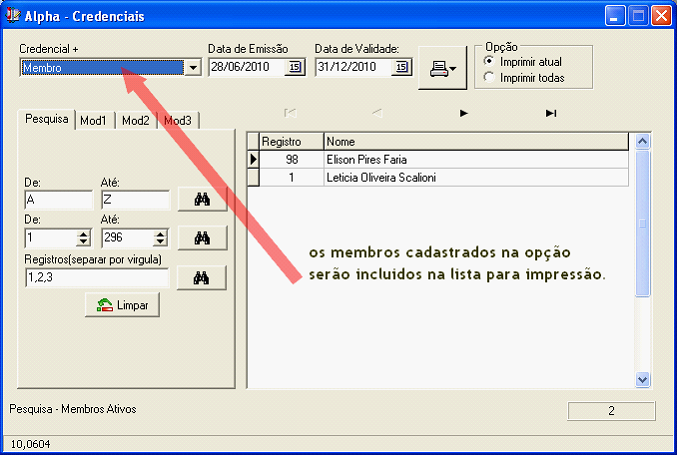
Task: Click the row selector of Leticia's row
Action: pos(253,178)
